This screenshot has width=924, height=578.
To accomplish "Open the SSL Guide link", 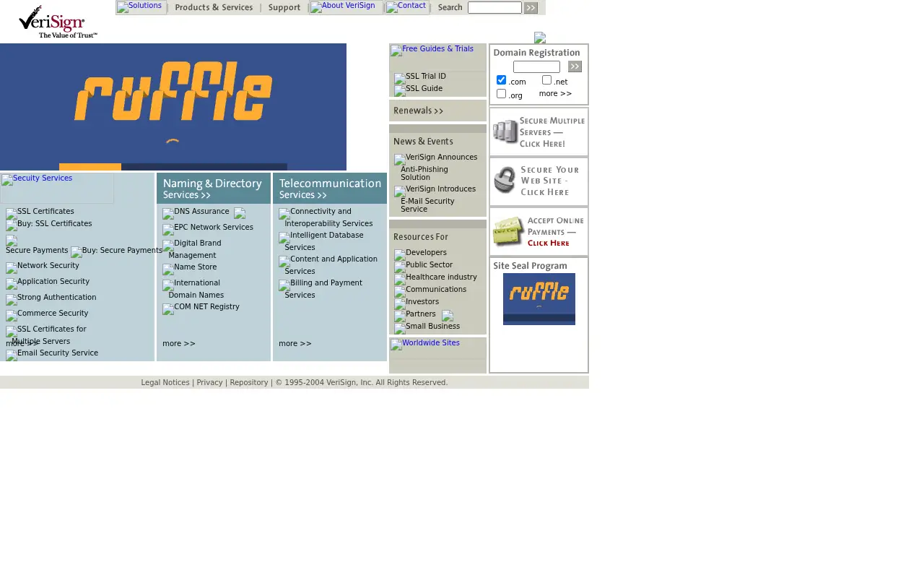I will tap(424, 89).
